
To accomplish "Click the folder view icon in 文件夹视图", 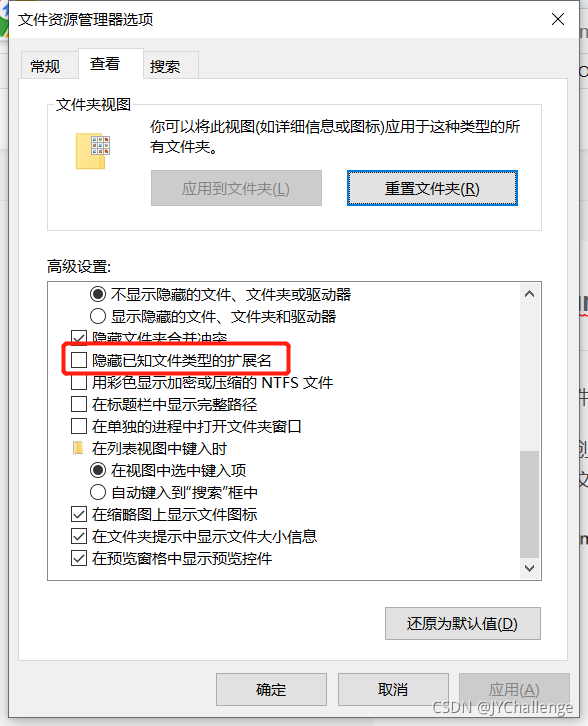I will pyautogui.click(x=93, y=151).
